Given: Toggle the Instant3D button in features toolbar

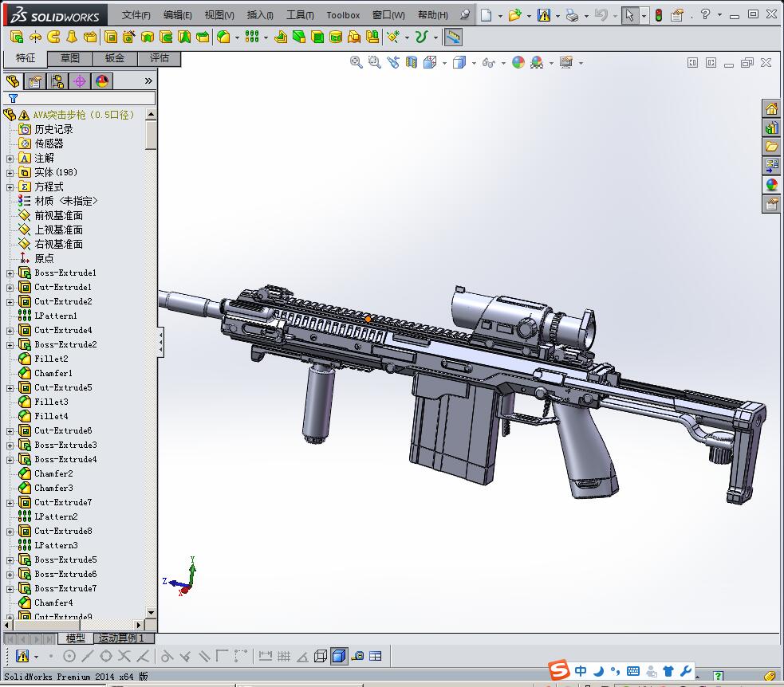Looking at the screenshot, I should coord(452,37).
